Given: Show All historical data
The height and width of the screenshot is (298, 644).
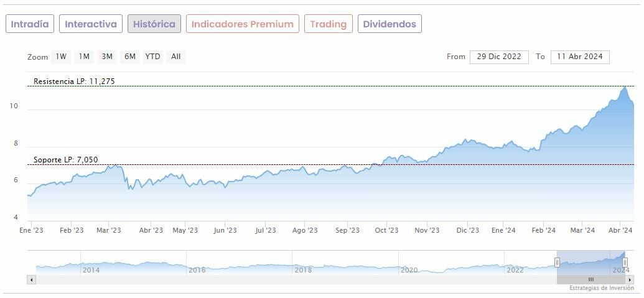Looking at the screenshot, I should 176,57.
